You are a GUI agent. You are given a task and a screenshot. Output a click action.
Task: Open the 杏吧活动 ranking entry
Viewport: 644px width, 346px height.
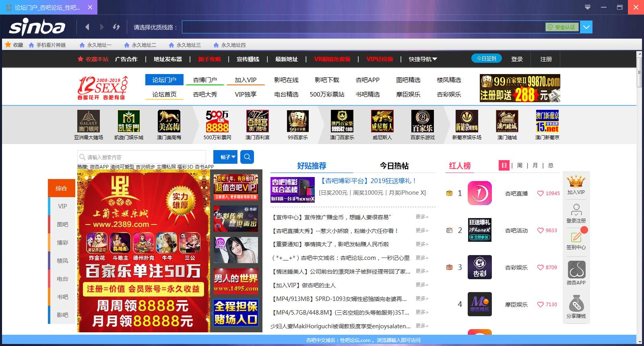point(516,231)
